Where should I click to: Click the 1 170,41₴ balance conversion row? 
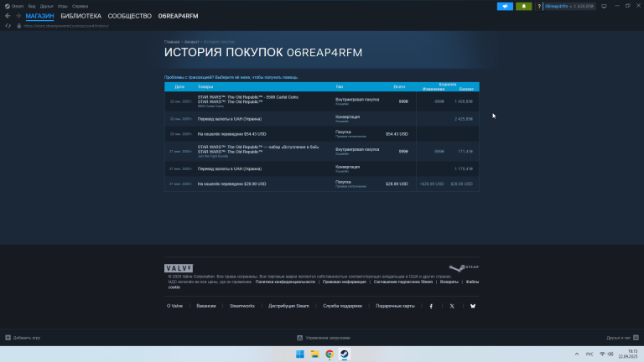coord(322,168)
